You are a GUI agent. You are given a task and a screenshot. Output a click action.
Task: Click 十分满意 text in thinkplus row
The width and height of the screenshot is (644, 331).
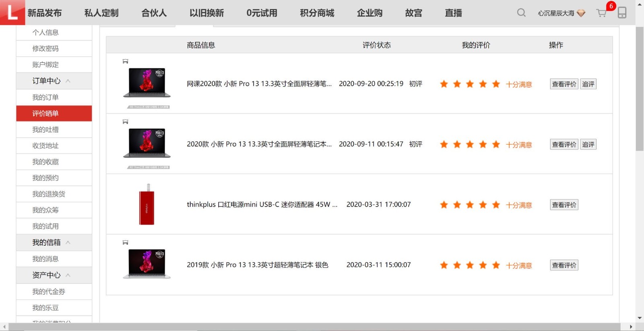pos(519,205)
